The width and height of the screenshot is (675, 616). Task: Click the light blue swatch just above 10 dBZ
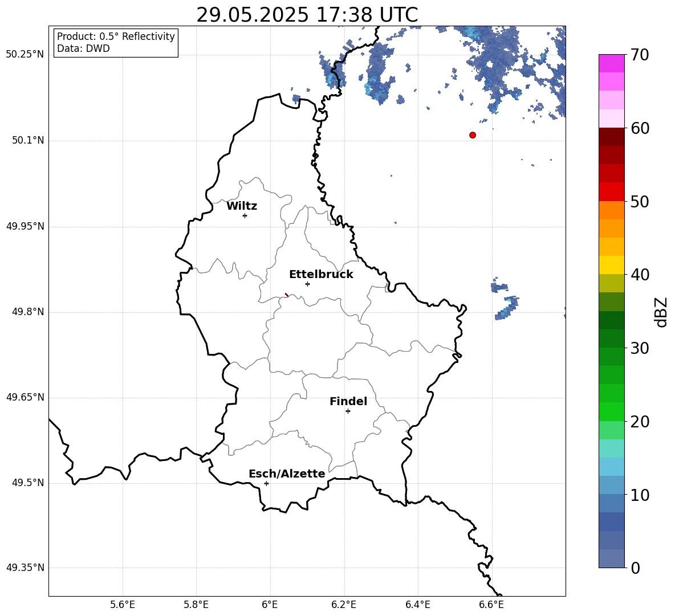(x=612, y=485)
